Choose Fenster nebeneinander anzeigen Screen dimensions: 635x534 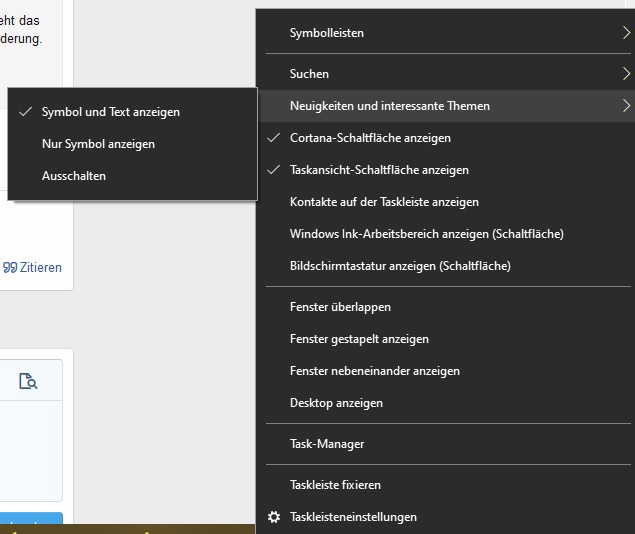coord(374,371)
